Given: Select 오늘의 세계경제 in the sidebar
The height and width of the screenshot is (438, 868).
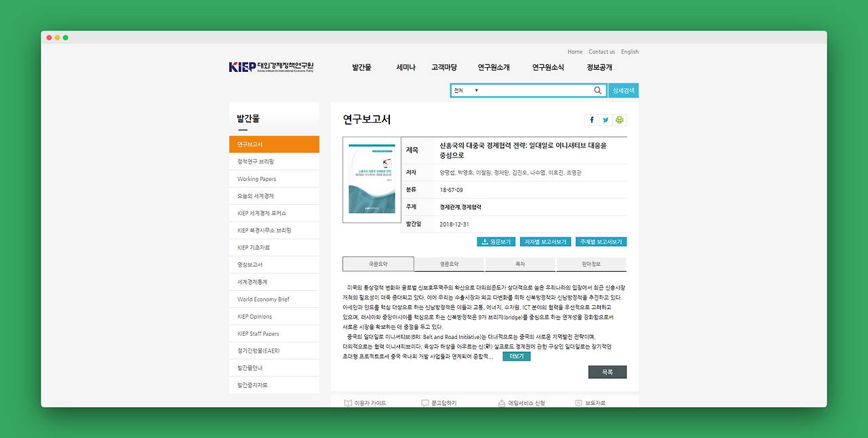Looking at the screenshot, I should (x=274, y=196).
